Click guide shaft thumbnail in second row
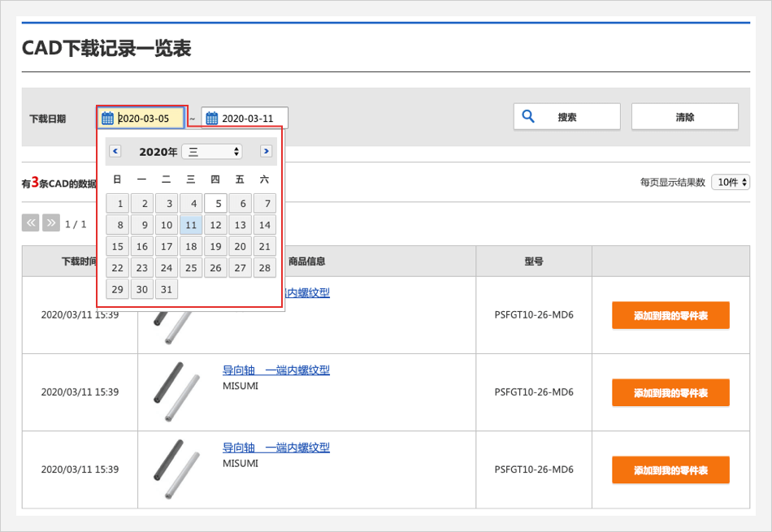This screenshot has width=772, height=532. click(x=176, y=392)
